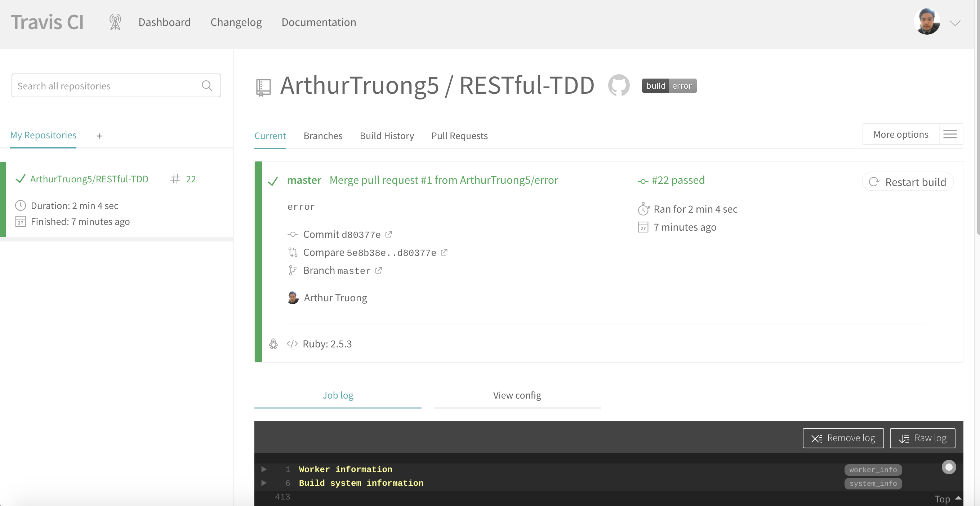Click the sidebar passed checkmark icon
Image resolution: width=980 pixels, height=506 pixels.
[x=20, y=179]
